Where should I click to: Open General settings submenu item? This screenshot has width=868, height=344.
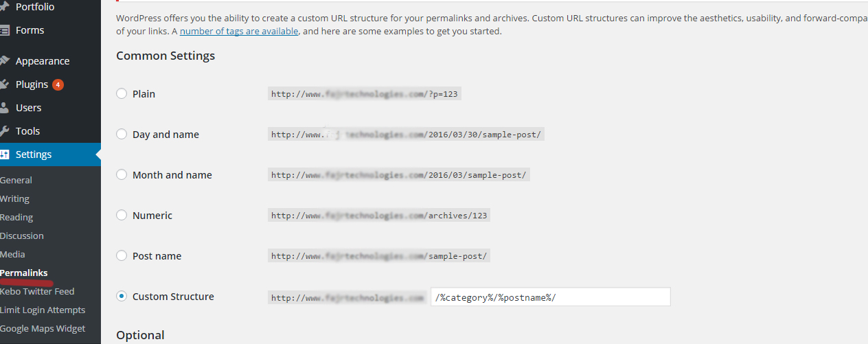click(16, 180)
